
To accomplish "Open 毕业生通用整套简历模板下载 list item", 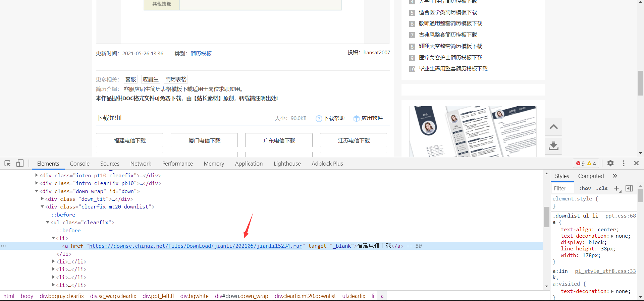I will 453,69.
